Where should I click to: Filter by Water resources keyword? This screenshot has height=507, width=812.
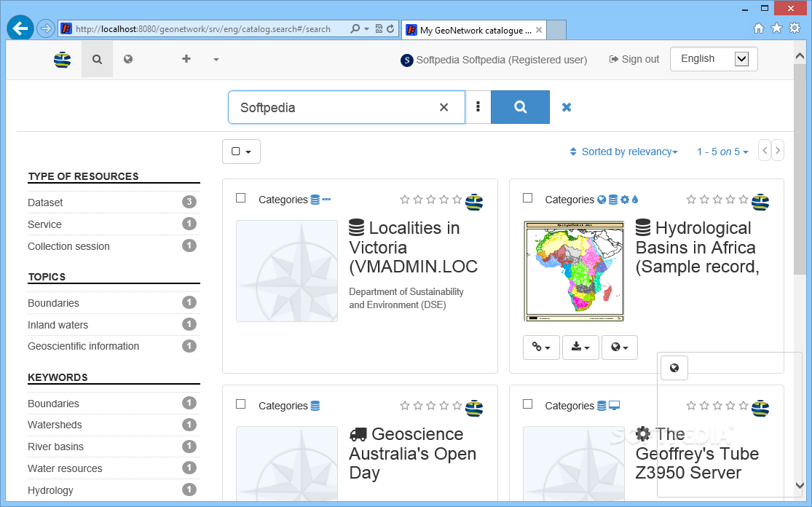113,468
